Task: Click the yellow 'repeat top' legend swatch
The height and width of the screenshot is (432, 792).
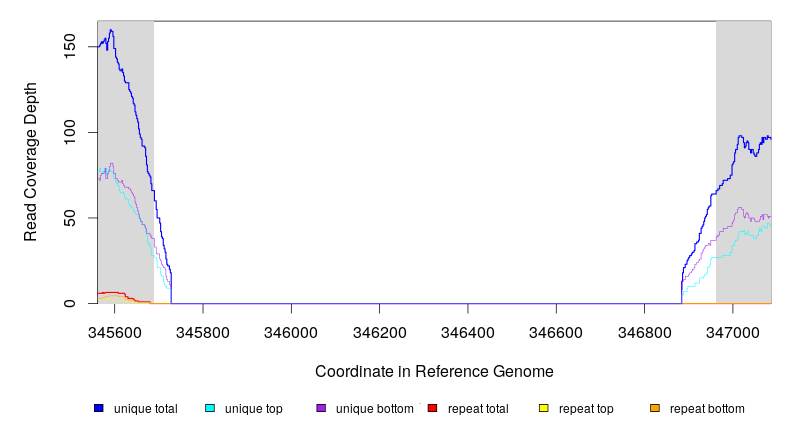Action: 543,409
